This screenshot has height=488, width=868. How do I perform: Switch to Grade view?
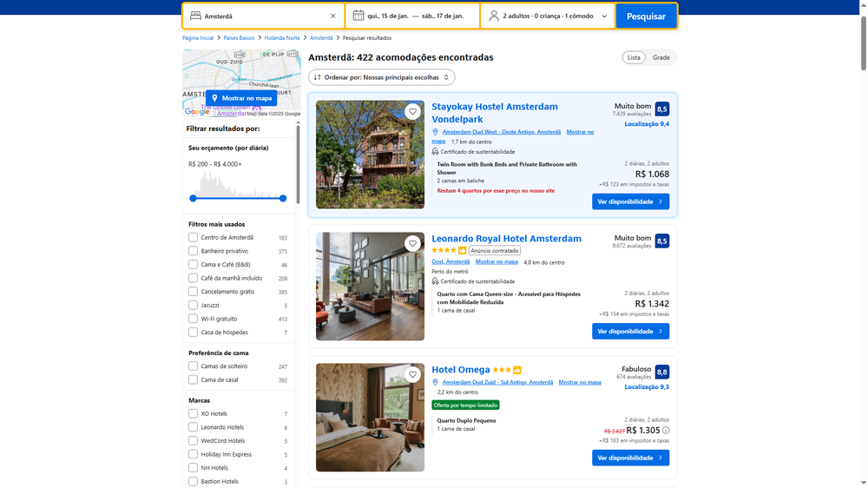pyautogui.click(x=661, y=57)
